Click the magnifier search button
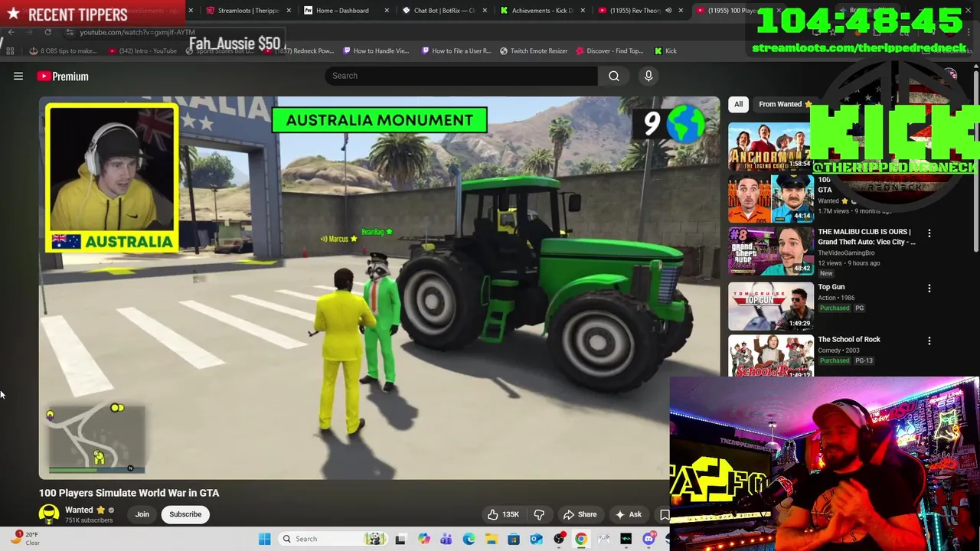Image resolution: width=980 pixels, height=551 pixels. [614, 76]
